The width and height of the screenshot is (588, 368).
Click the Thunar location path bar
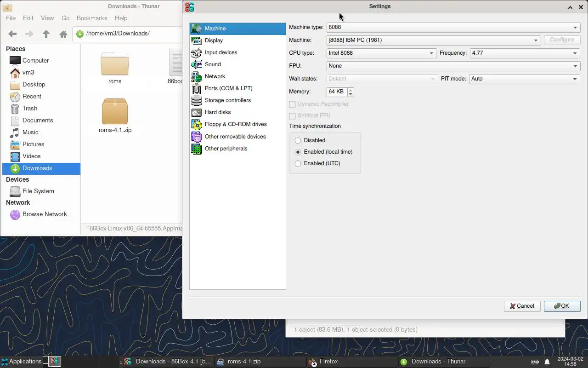127,34
